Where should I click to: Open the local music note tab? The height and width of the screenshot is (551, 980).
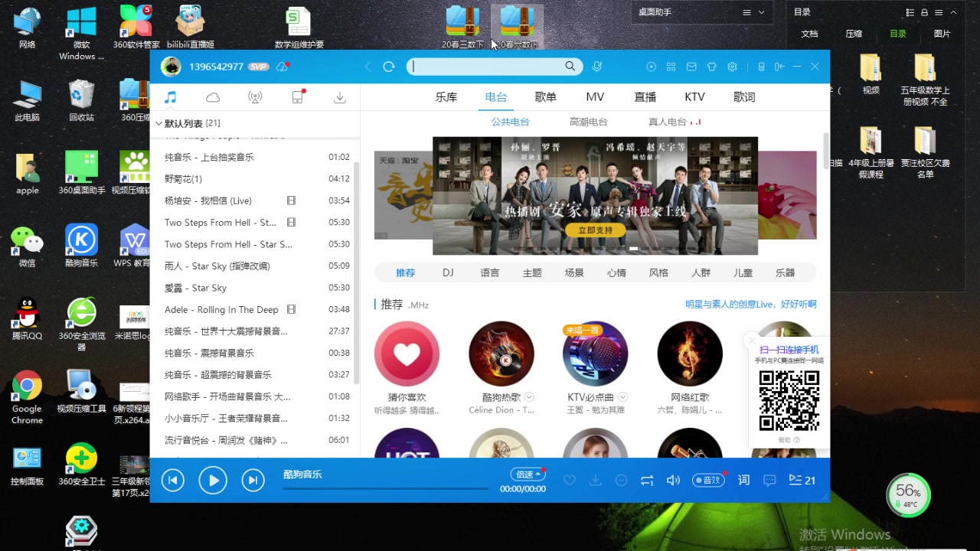[x=171, y=97]
